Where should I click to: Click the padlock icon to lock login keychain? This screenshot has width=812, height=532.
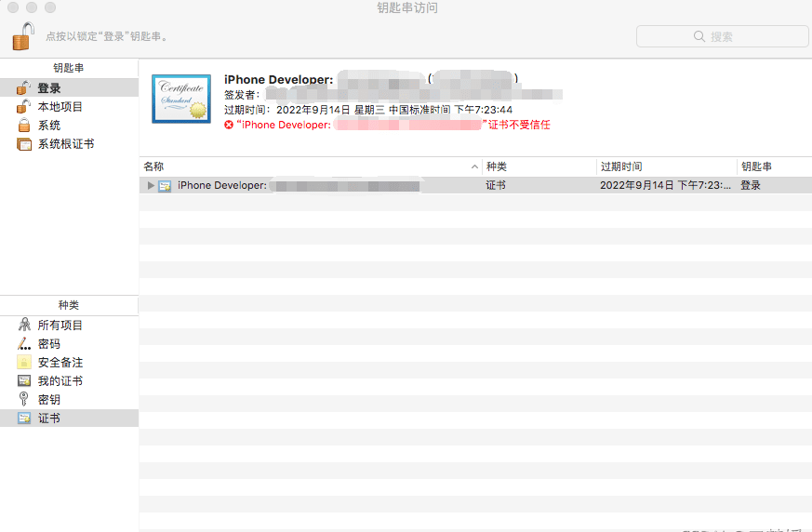(x=23, y=36)
